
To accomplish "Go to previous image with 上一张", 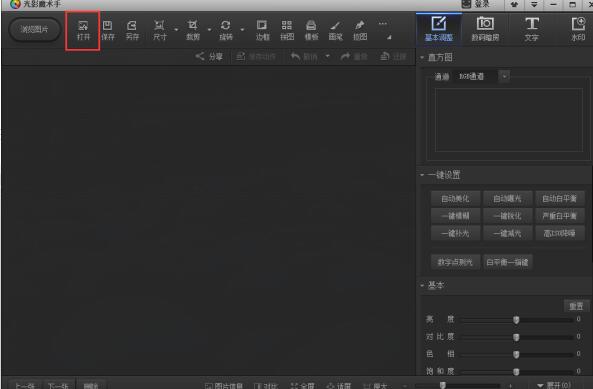I will pos(25,385).
